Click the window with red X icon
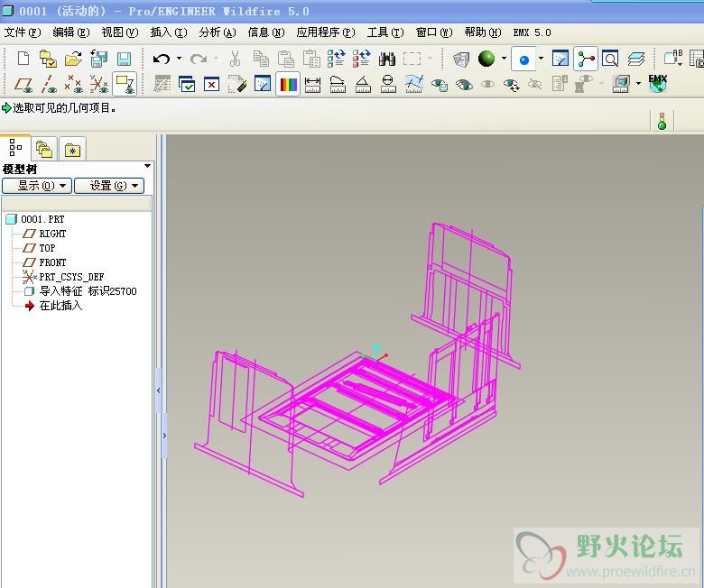The height and width of the screenshot is (588, 704). click(211, 84)
